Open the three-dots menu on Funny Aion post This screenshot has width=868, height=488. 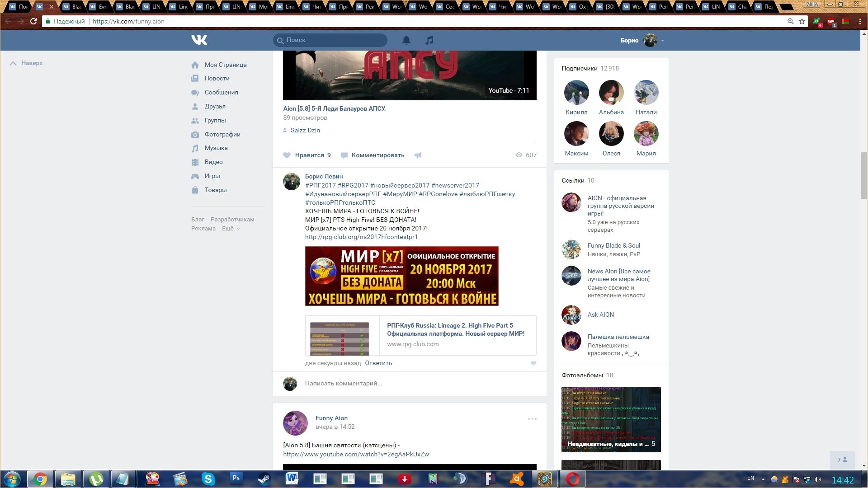532,419
